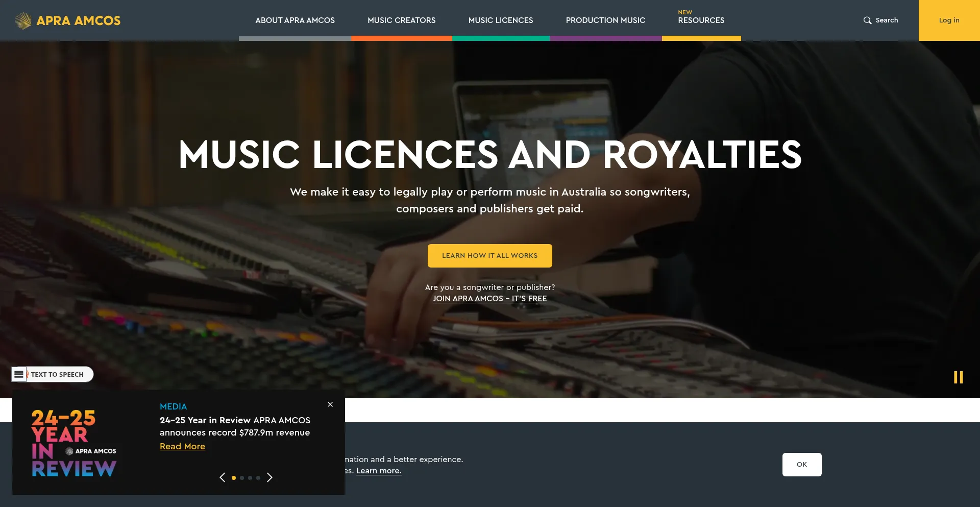Click the APRA AMCOS logo

pyautogui.click(x=68, y=20)
